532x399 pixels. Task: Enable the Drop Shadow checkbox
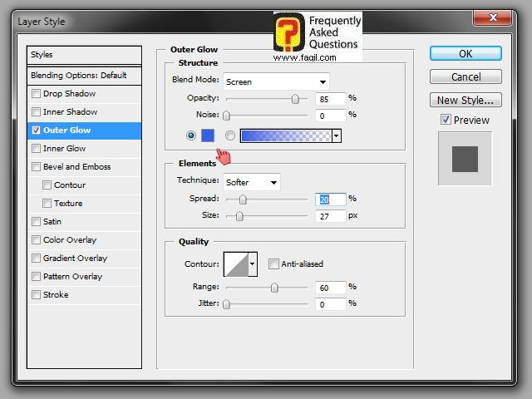pyautogui.click(x=36, y=94)
